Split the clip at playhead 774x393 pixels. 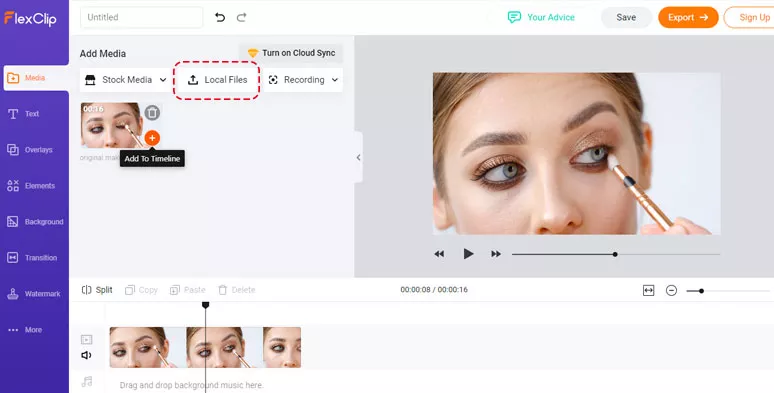click(x=97, y=290)
